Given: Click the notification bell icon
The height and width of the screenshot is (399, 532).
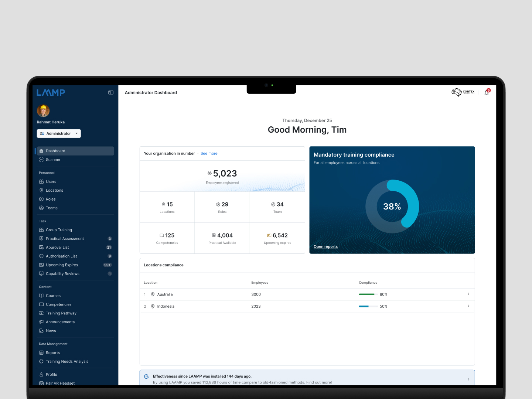Looking at the screenshot, I should [486, 93].
